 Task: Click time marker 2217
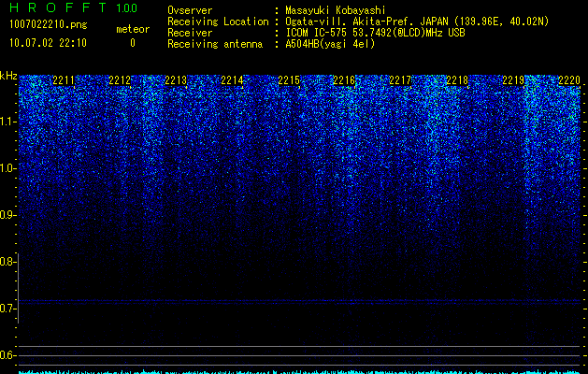[x=400, y=80]
